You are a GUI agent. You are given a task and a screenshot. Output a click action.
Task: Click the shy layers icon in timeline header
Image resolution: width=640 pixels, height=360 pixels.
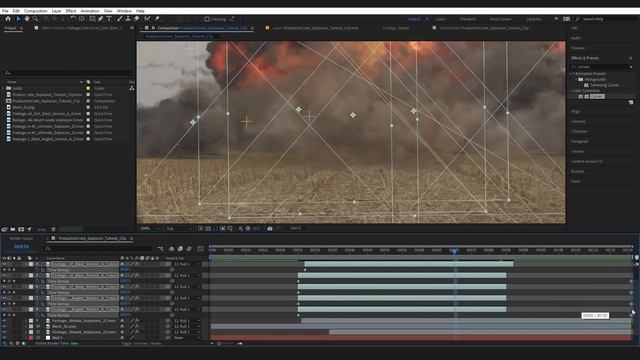click(171, 249)
